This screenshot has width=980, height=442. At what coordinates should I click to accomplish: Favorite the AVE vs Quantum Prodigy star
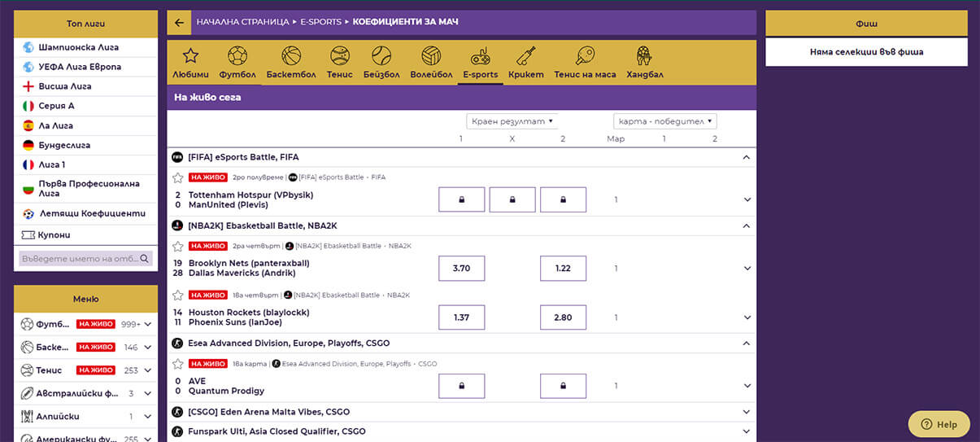178,364
